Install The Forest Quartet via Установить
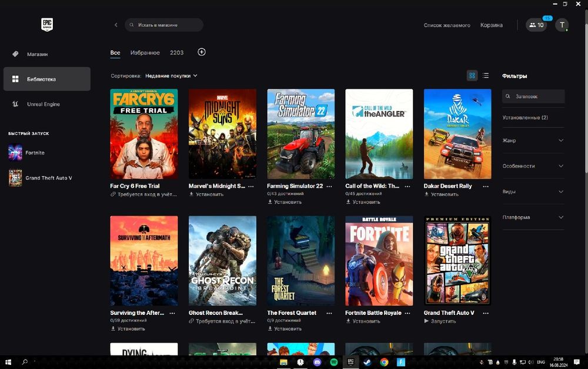 [x=285, y=329]
